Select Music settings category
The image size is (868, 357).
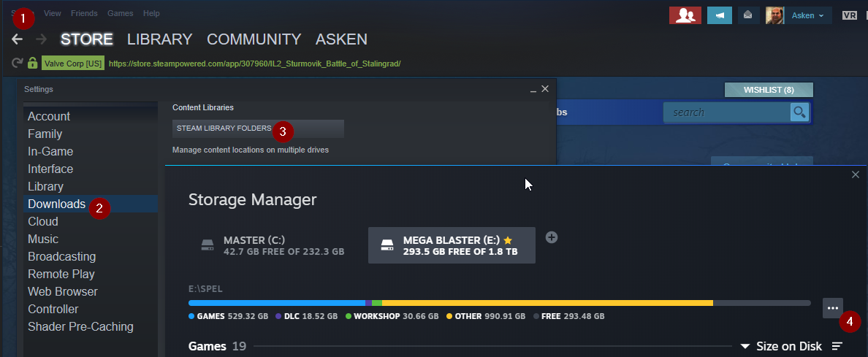(90, 239)
